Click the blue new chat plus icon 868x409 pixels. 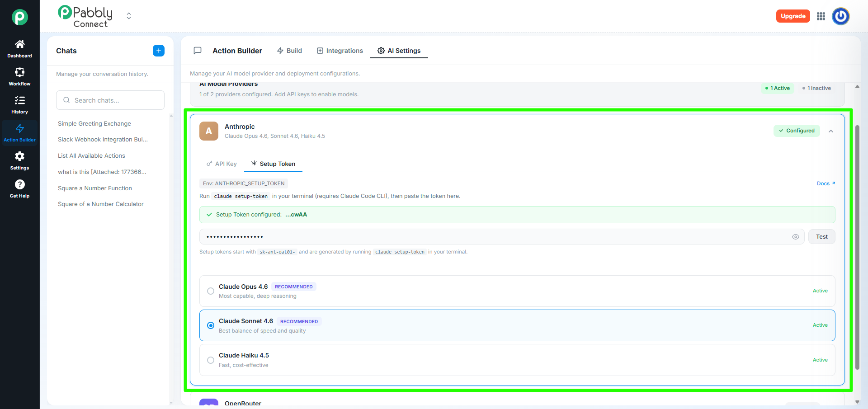click(159, 51)
